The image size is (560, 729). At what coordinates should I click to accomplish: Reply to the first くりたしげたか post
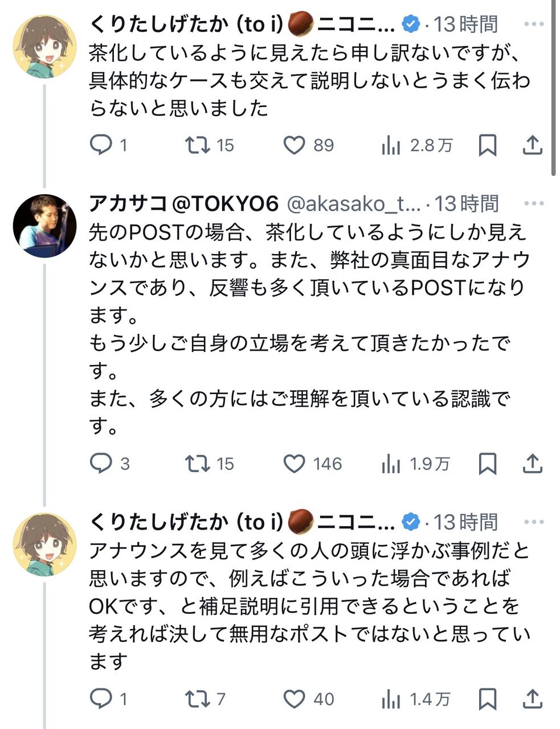[101, 146]
